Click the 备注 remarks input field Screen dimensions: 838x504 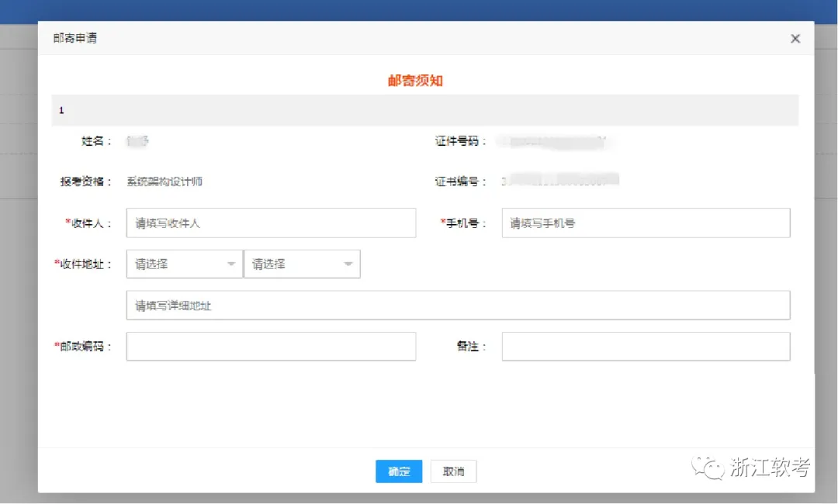[644, 346]
